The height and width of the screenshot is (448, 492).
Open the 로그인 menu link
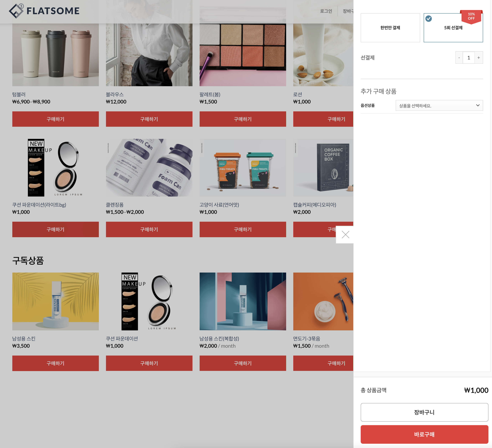pyautogui.click(x=326, y=11)
